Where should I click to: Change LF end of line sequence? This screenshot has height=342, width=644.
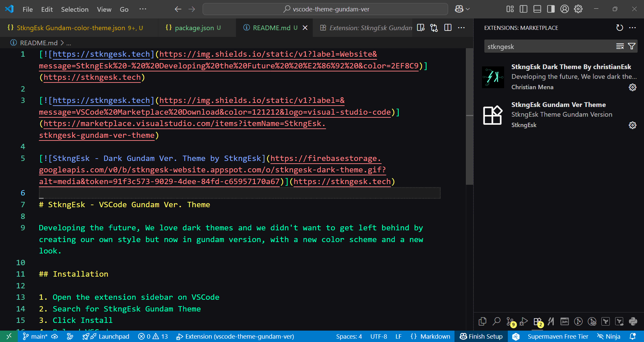(398, 336)
